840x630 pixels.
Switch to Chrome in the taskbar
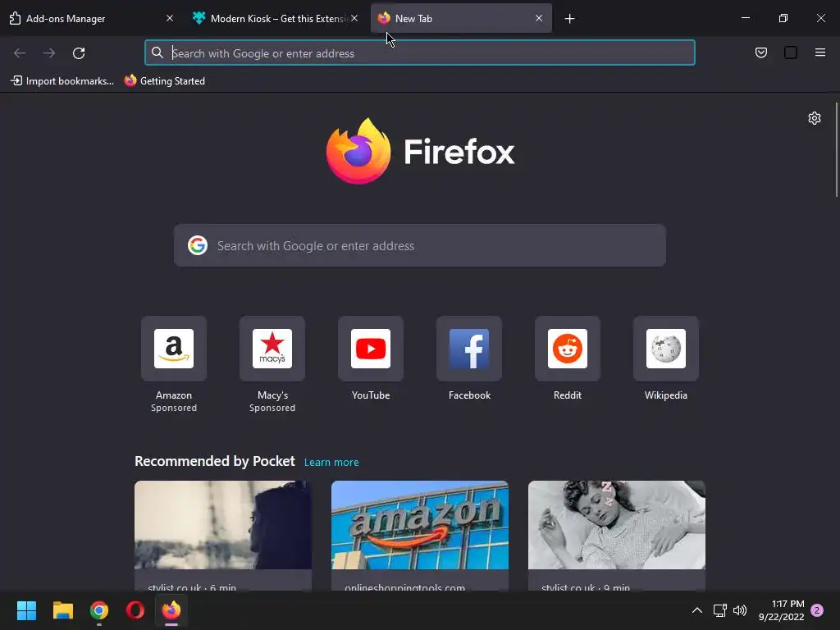pyautogui.click(x=99, y=610)
